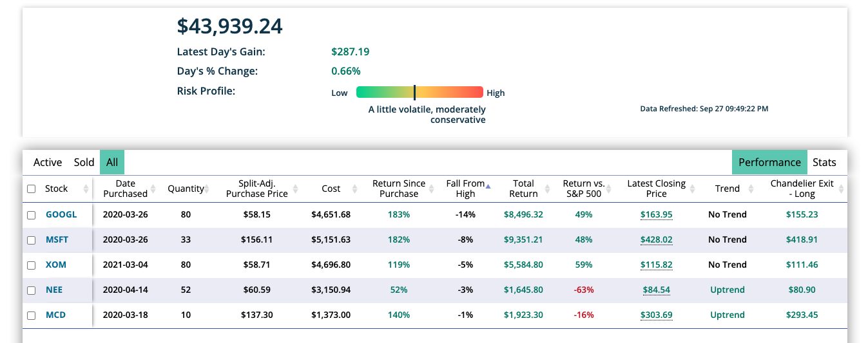Click the MCD Uptrend label
The height and width of the screenshot is (343, 868).
(728, 315)
